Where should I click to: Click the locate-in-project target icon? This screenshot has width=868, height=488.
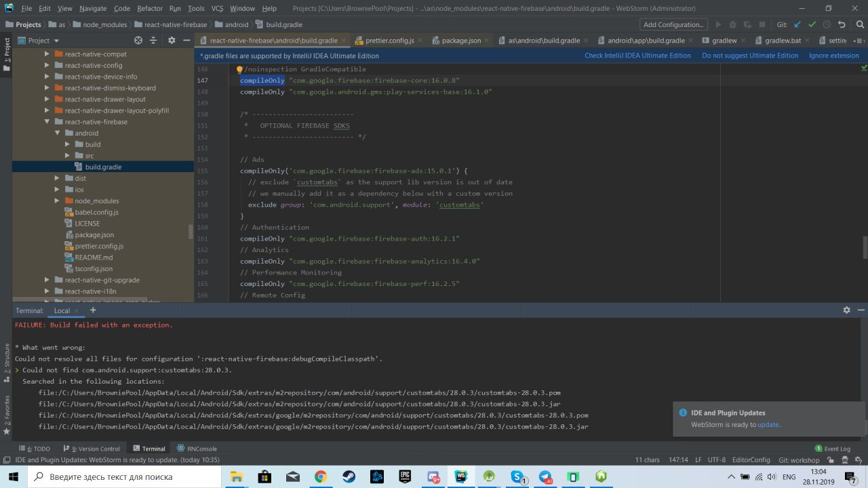pos(138,41)
